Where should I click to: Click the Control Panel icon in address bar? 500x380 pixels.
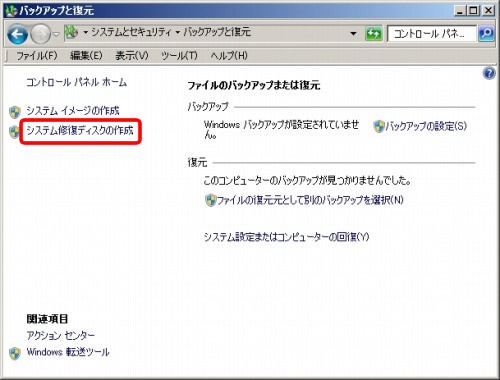click(x=71, y=33)
